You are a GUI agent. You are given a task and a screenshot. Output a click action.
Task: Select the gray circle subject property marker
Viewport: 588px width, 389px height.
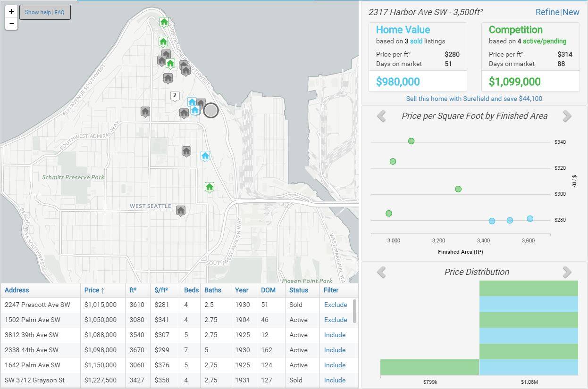pos(211,110)
